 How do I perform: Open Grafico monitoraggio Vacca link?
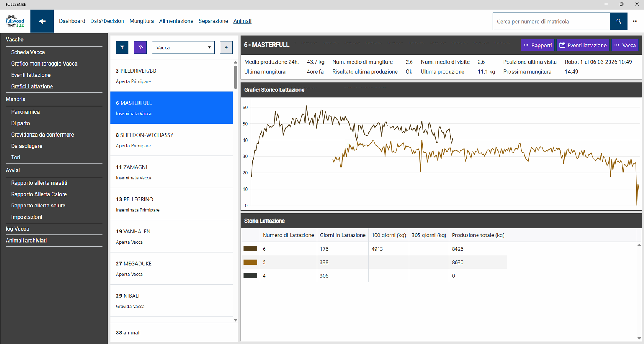click(x=44, y=64)
